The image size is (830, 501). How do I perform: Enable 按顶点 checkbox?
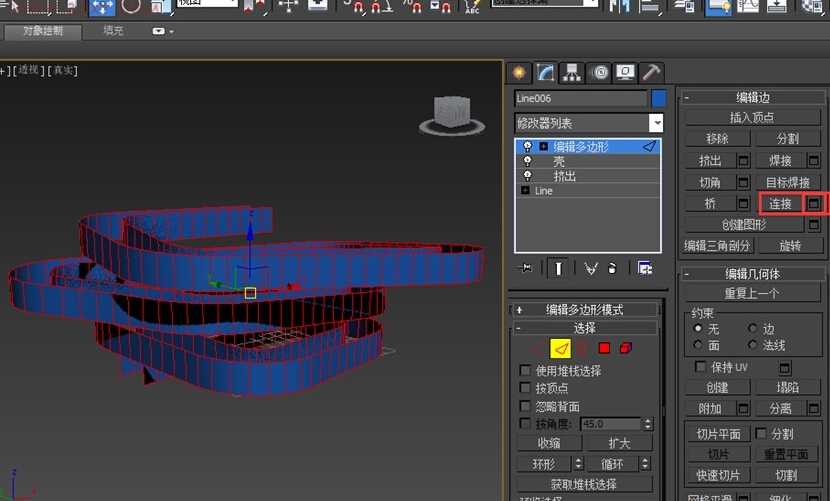[x=525, y=388]
